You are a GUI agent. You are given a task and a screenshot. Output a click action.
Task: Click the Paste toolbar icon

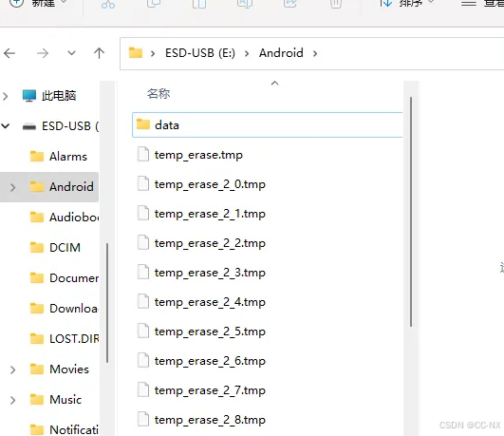[199, 3]
